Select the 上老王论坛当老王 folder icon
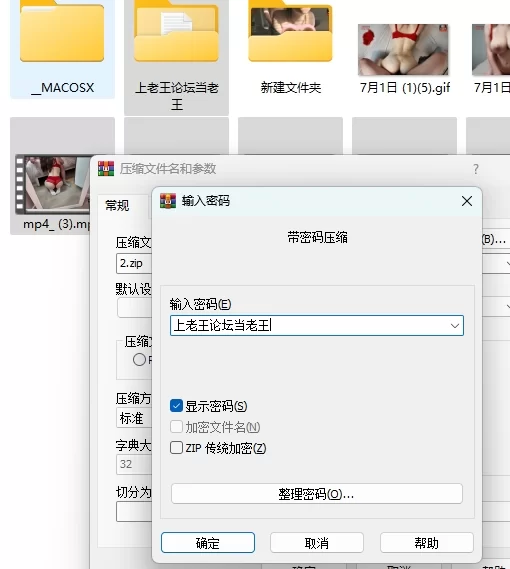The image size is (510, 569). pos(176,31)
